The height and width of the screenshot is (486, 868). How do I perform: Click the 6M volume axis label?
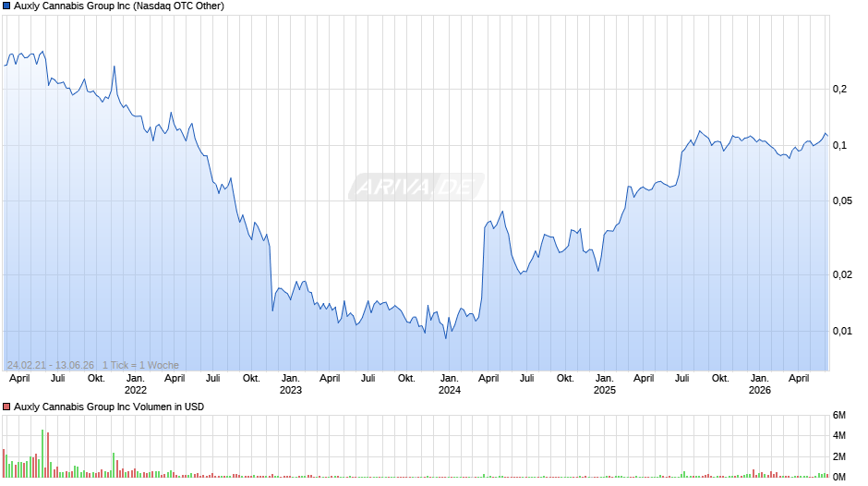pos(839,416)
